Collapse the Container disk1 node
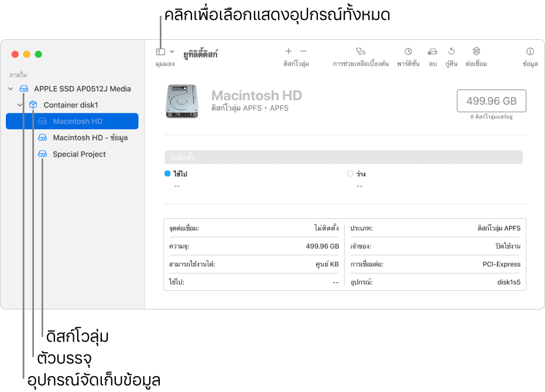545x392 pixels. (20, 105)
